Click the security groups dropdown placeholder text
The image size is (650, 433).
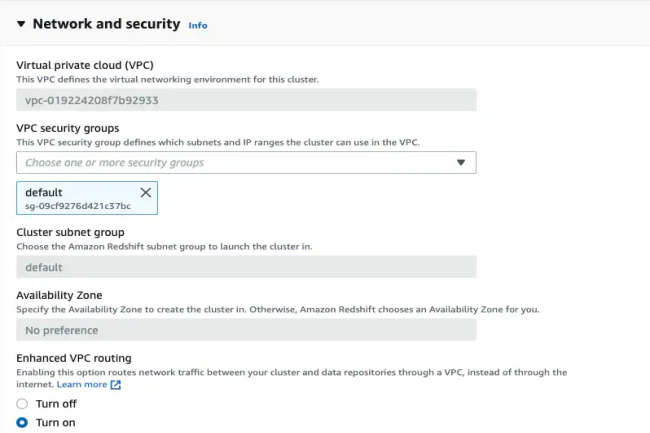pyautogui.click(x=114, y=162)
